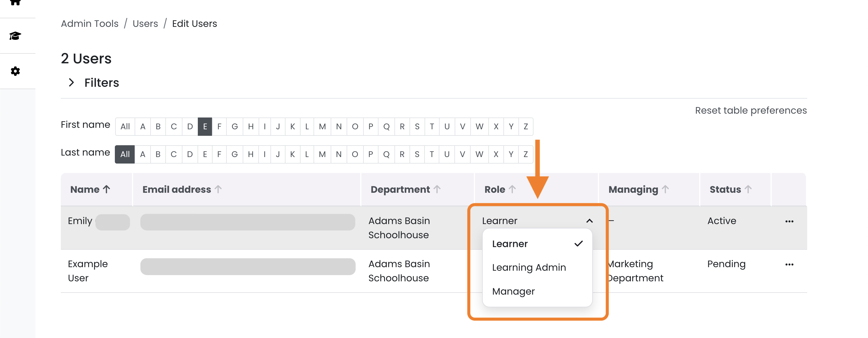Set First name filter to All

pos(125,127)
